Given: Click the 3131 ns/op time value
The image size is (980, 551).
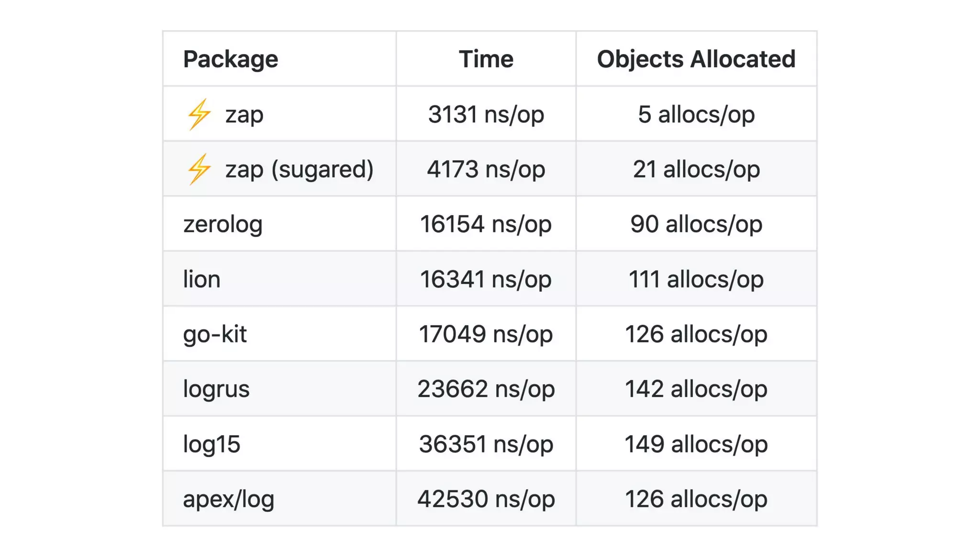Looking at the screenshot, I should click(486, 115).
